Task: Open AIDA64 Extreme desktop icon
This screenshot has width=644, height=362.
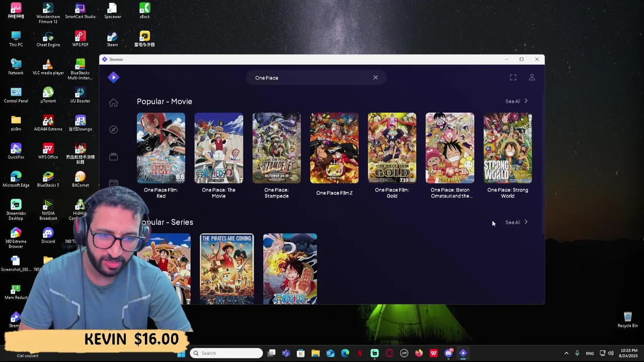Action: tap(48, 124)
